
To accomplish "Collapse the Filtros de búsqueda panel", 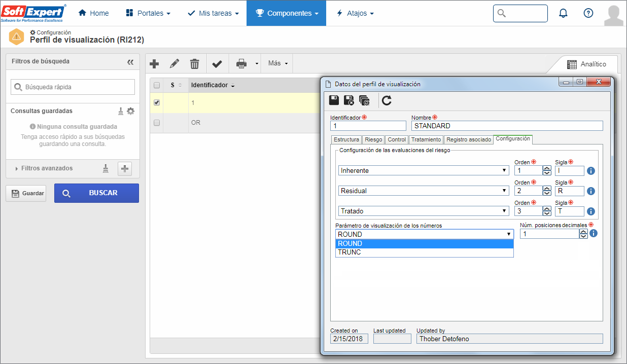I will coord(130,62).
